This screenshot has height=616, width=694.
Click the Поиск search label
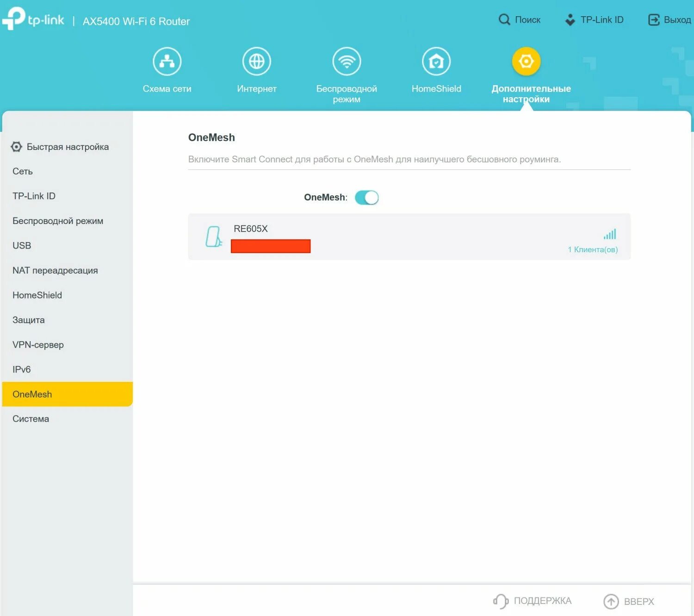(x=528, y=20)
